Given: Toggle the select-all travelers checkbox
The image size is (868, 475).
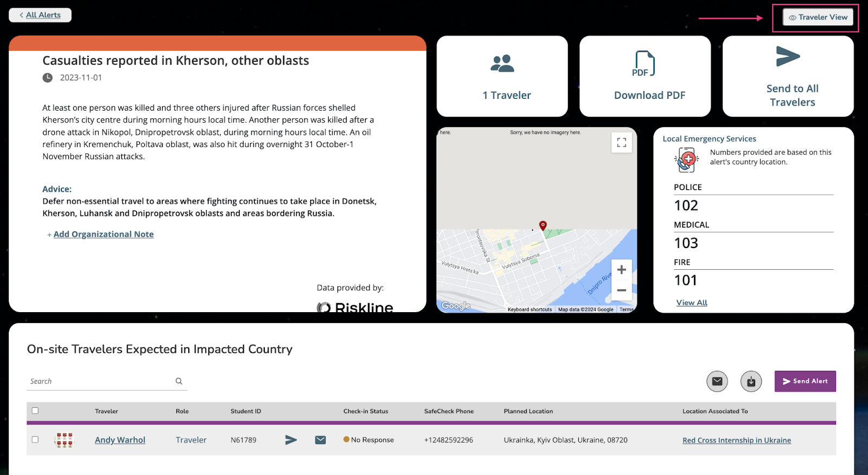Looking at the screenshot, I should point(35,411).
